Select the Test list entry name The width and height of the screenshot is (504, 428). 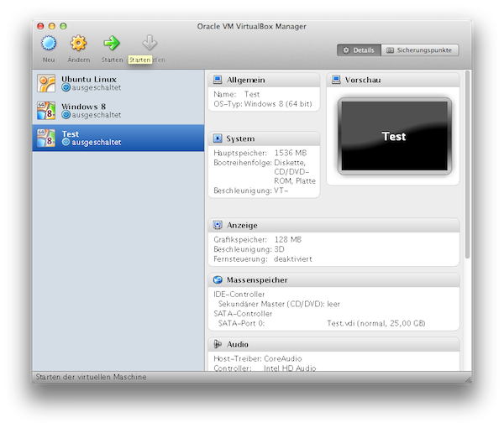coord(71,134)
